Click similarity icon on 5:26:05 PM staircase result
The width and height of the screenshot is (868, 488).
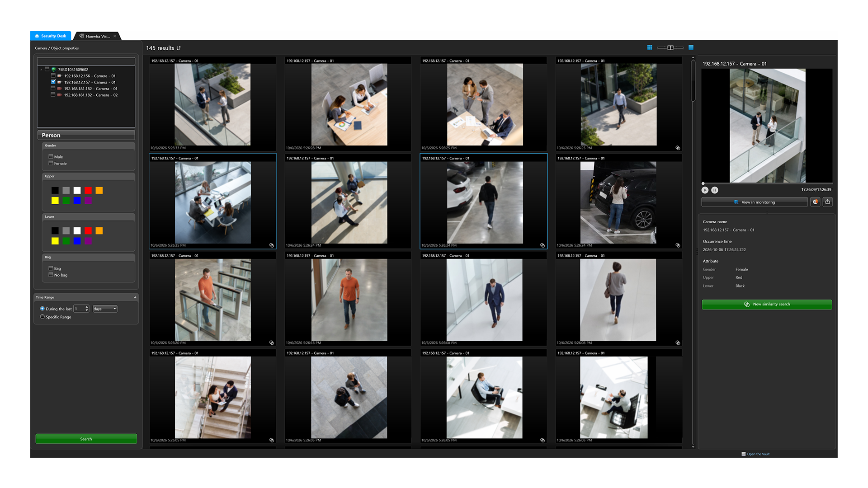coord(272,440)
